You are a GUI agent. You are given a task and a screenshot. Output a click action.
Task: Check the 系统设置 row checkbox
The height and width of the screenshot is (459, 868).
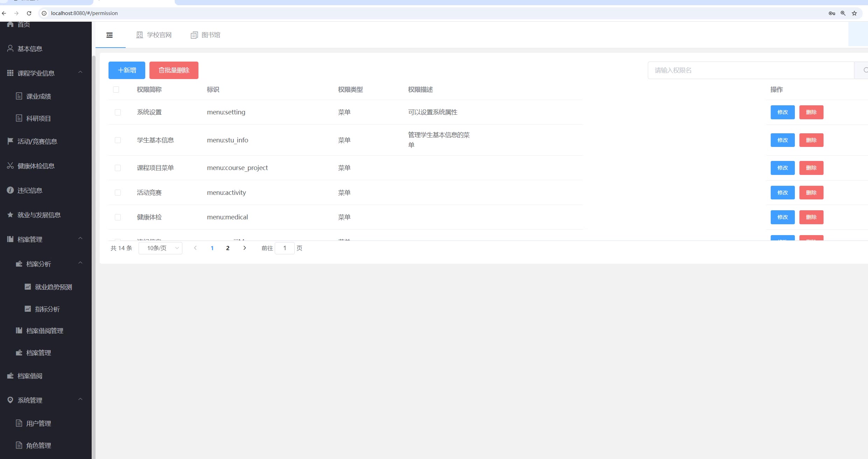[118, 112]
